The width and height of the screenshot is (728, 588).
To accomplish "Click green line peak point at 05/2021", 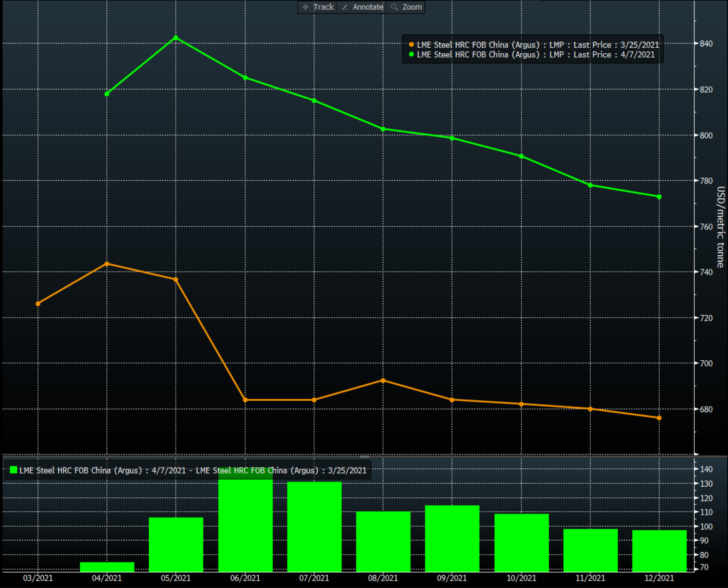I will pyautogui.click(x=176, y=38).
